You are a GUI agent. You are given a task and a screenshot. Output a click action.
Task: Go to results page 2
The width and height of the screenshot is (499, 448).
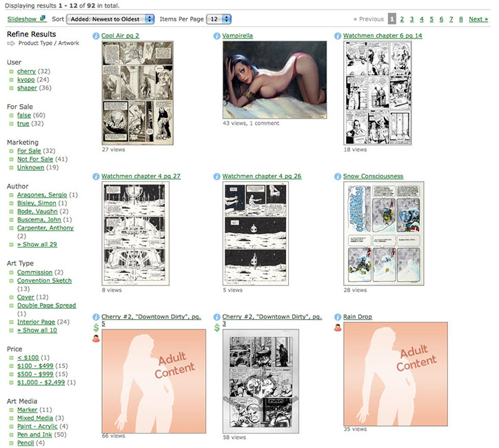point(402,19)
